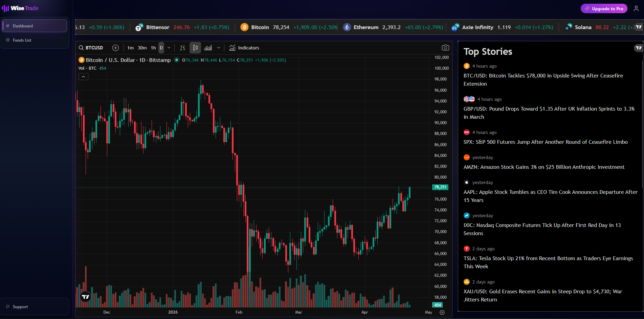Switch to the Candles chart style

tap(195, 48)
